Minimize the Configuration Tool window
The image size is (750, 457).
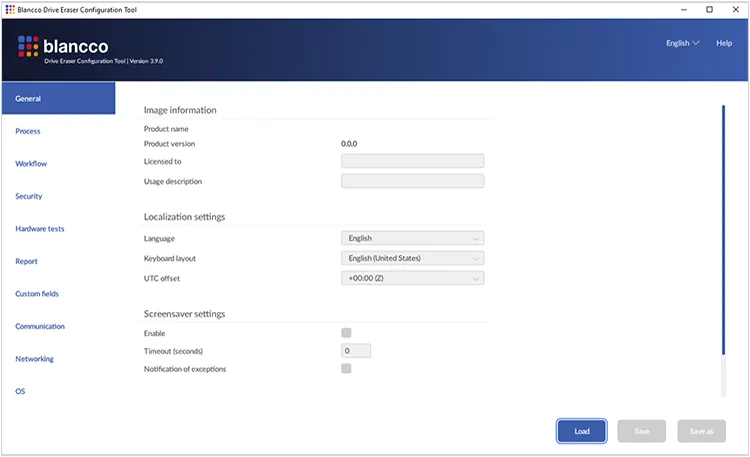click(x=684, y=10)
